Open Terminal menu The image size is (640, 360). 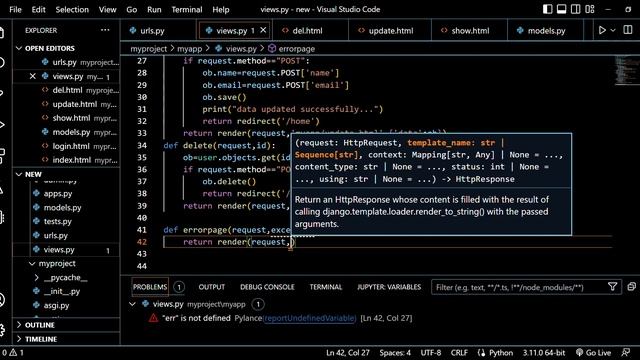[x=187, y=9]
